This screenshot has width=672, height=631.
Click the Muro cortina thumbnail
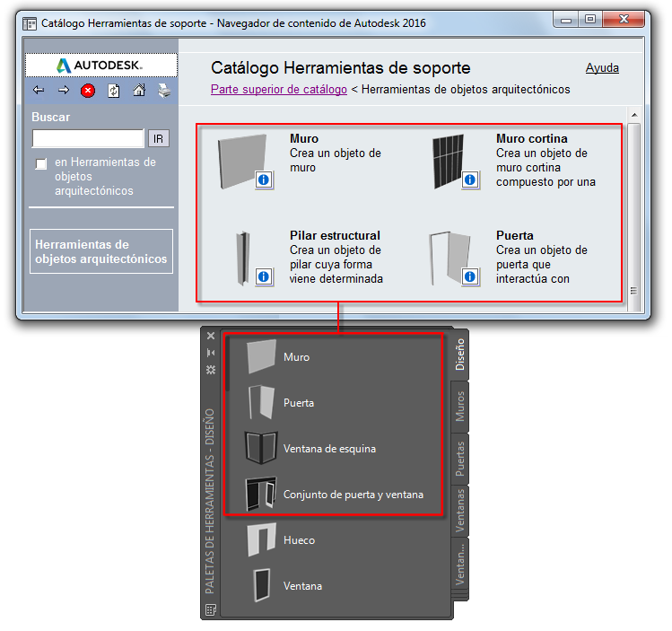[x=449, y=162]
